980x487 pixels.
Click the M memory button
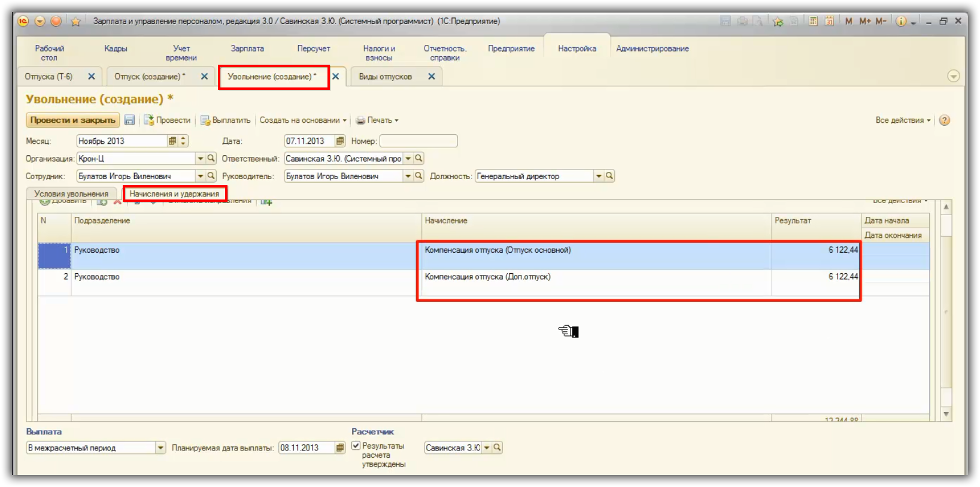[849, 21]
